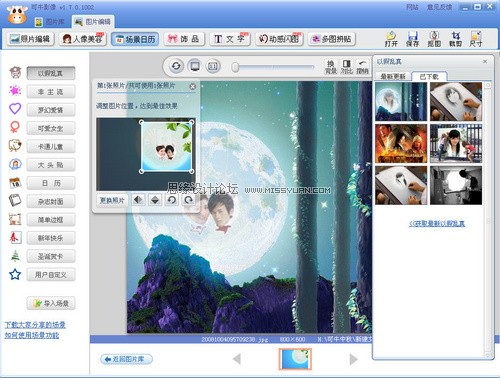Open the 饰品 accessories module
500x378 pixels.
point(184,39)
